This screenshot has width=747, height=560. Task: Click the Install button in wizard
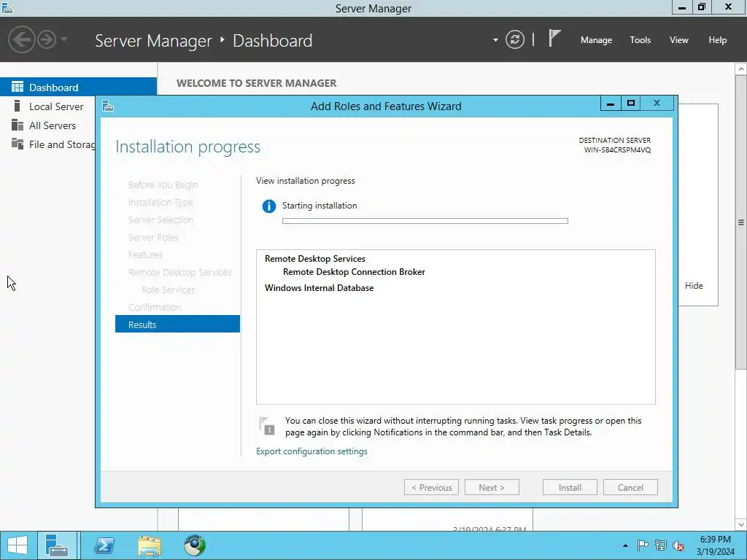pyautogui.click(x=570, y=488)
